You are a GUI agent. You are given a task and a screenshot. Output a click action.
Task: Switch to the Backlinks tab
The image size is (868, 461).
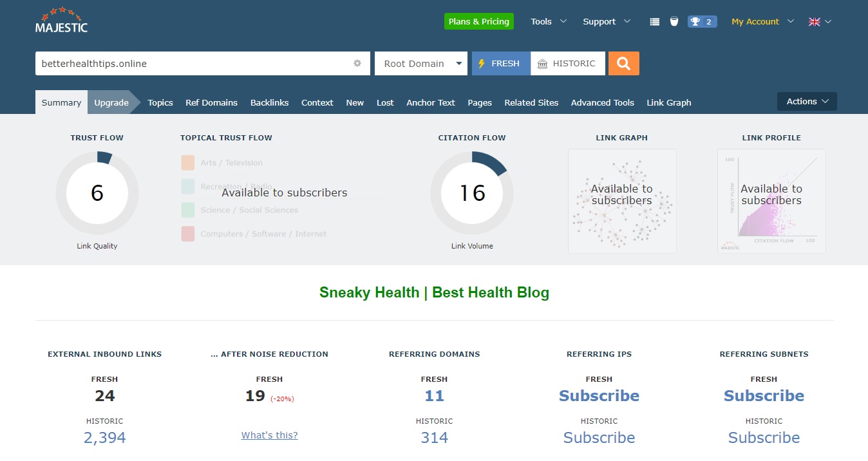click(x=269, y=102)
